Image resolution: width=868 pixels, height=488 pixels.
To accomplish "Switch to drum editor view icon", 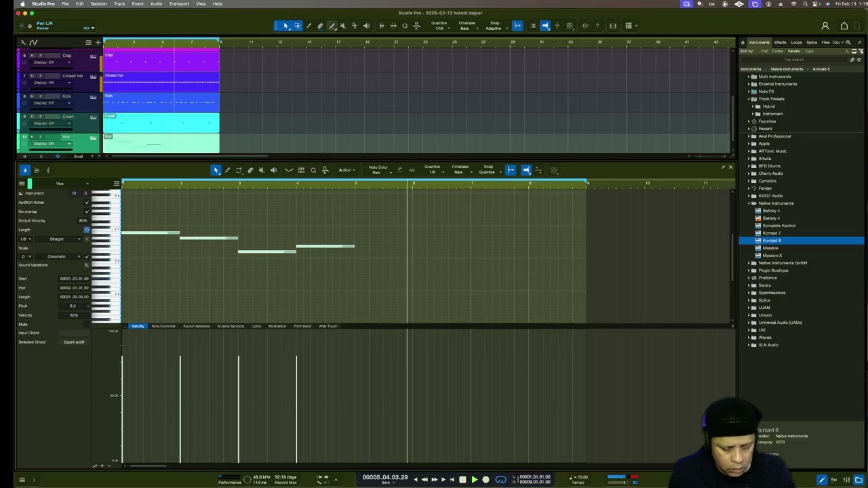I will coord(37,170).
